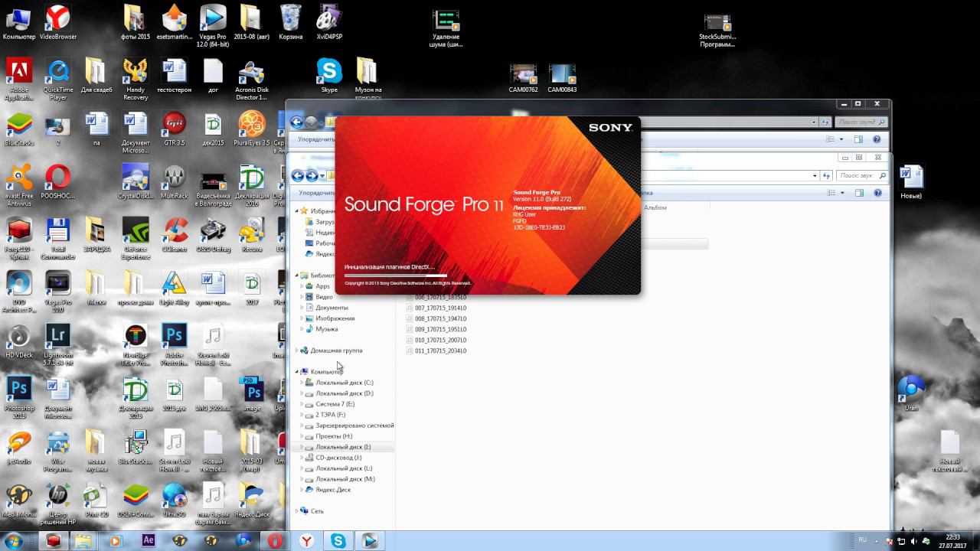980x551 pixels.
Task: Collapse the Избранное tree section
Action: (297, 210)
